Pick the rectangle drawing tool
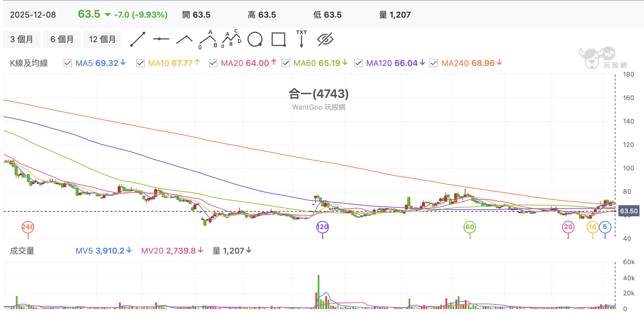Screen dimensions: 644x313 pos(279,39)
